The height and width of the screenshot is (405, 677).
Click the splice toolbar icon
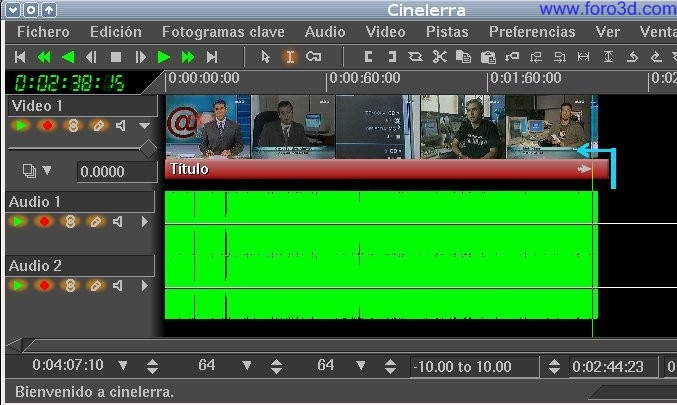(x=415, y=57)
